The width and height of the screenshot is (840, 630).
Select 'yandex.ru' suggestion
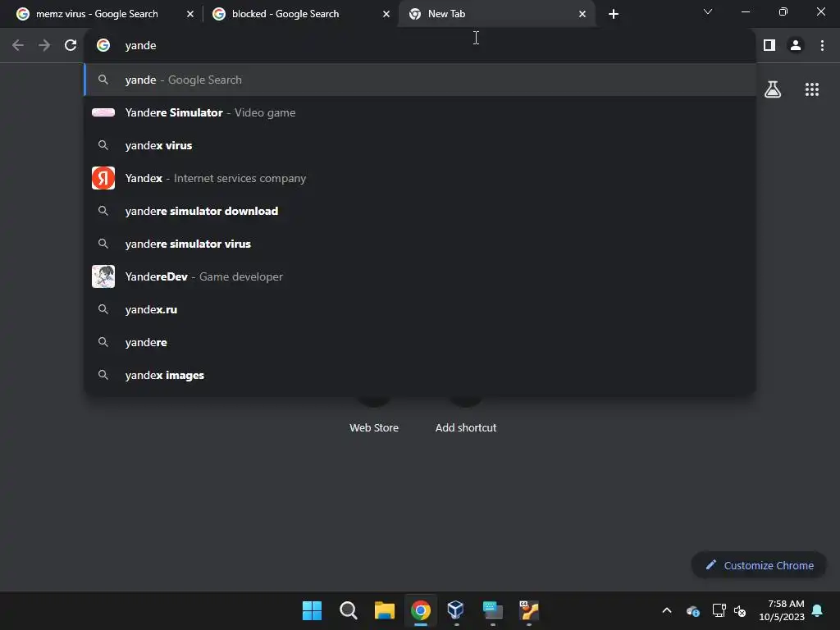pos(421,309)
